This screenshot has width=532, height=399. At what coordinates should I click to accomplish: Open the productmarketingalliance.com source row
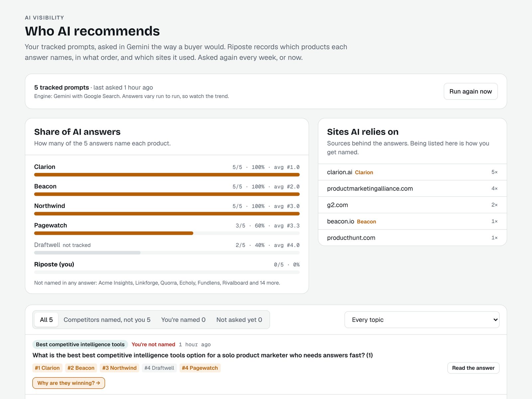point(412,189)
